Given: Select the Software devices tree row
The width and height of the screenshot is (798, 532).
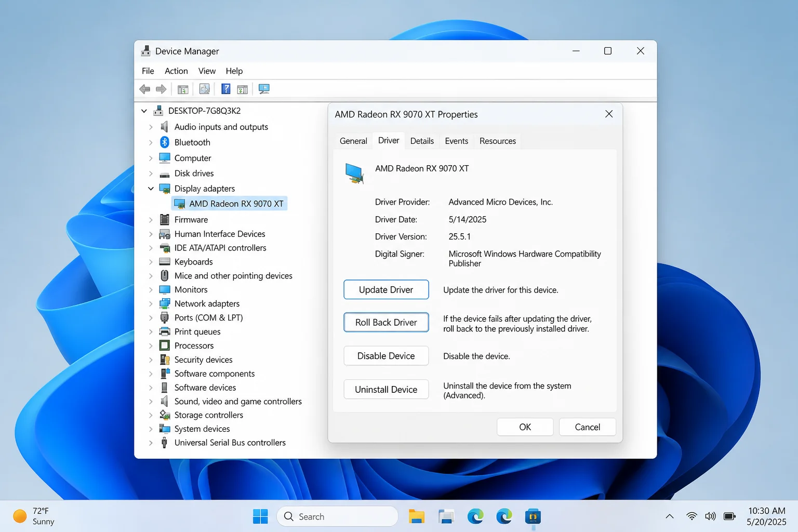Looking at the screenshot, I should (198, 388).
